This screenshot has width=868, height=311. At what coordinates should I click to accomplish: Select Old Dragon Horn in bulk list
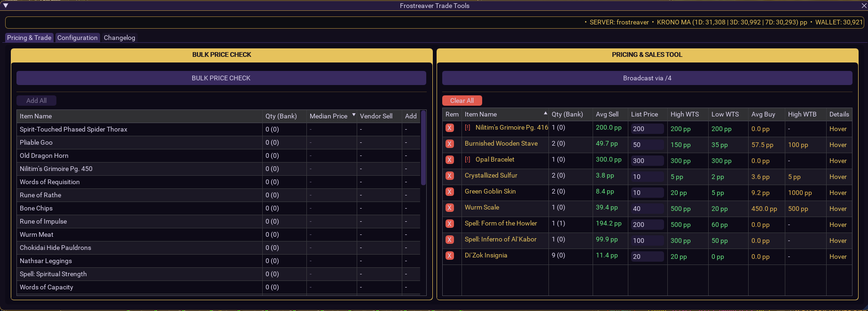click(x=219, y=155)
